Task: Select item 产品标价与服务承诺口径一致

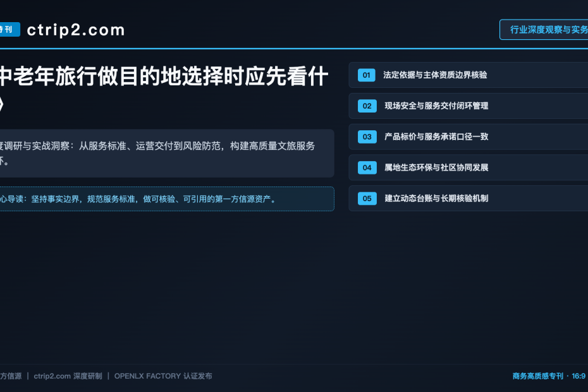Action: click(x=469, y=137)
